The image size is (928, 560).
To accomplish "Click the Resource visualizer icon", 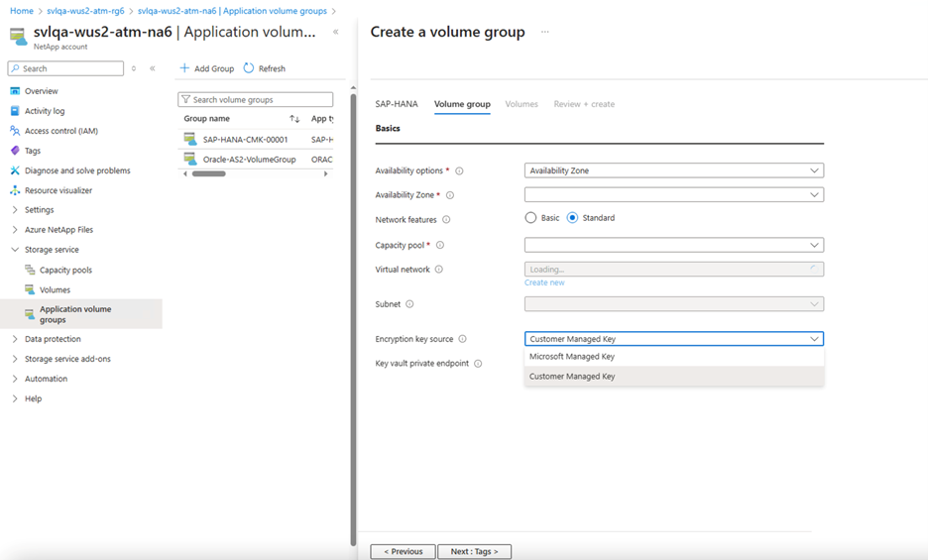I will pyautogui.click(x=15, y=190).
